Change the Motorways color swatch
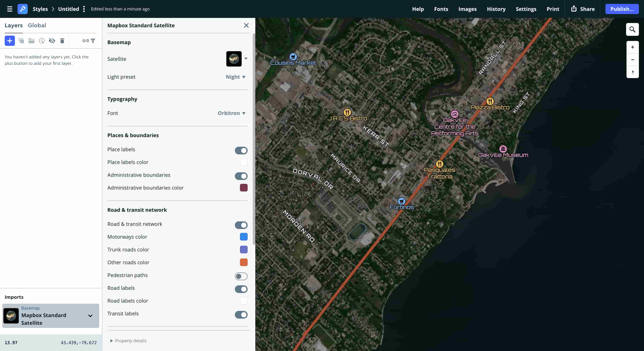The height and width of the screenshot is (351, 644). [244, 237]
